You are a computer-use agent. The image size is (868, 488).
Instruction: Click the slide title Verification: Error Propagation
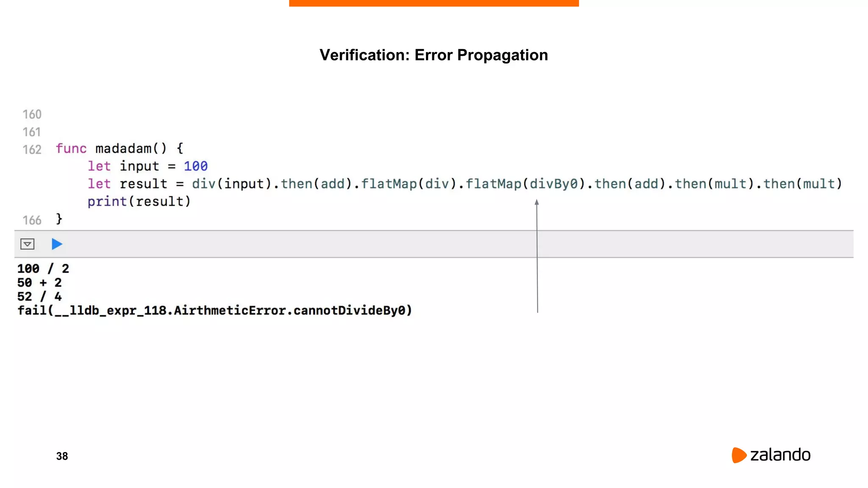click(x=434, y=55)
